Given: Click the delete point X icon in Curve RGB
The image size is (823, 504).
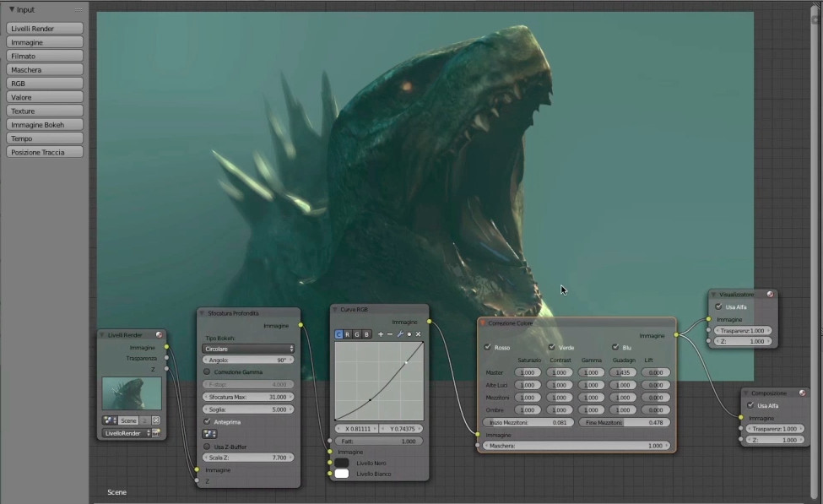Looking at the screenshot, I should point(418,334).
